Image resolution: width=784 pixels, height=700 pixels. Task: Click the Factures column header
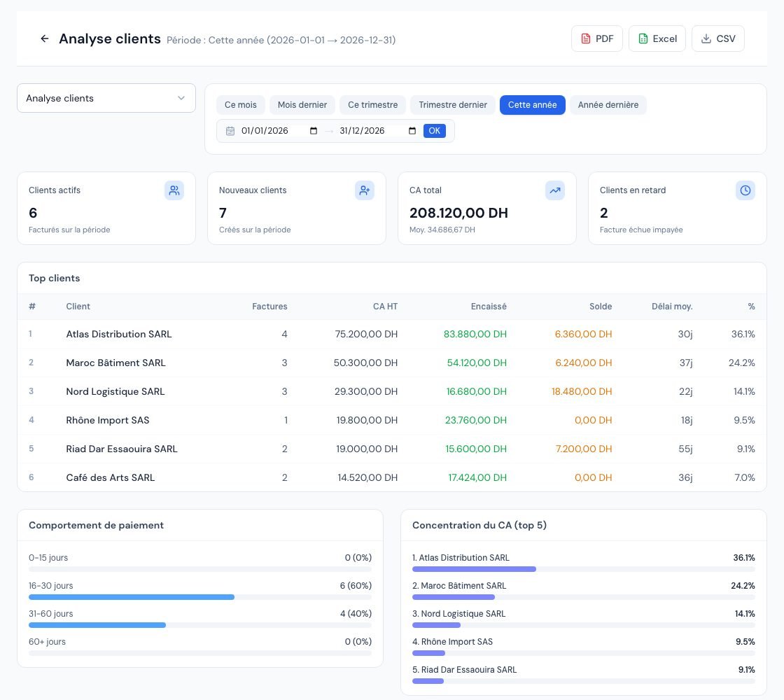[269, 307]
